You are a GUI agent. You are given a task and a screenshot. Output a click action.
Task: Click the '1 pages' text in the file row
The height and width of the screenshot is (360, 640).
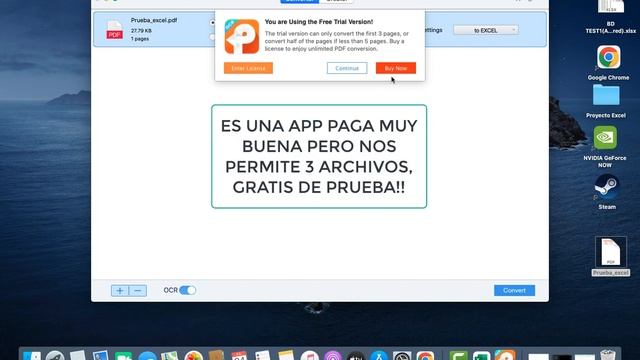[x=140, y=39]
